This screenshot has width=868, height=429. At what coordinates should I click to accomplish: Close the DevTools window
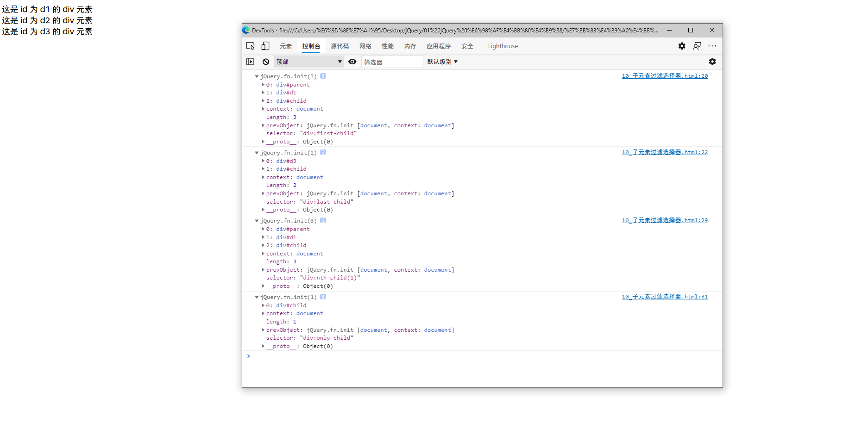(x=712, y=30)
